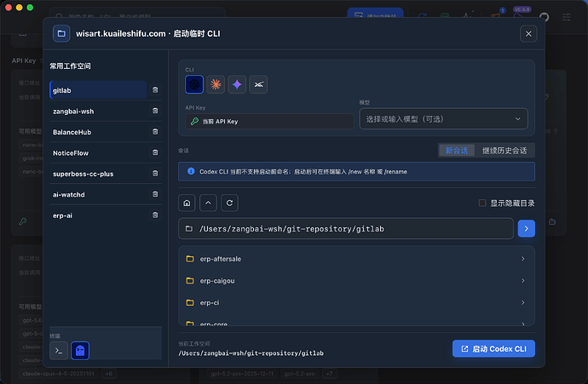
Task: Click the erp-caigou folder icon
Action: tap(190, 281)
